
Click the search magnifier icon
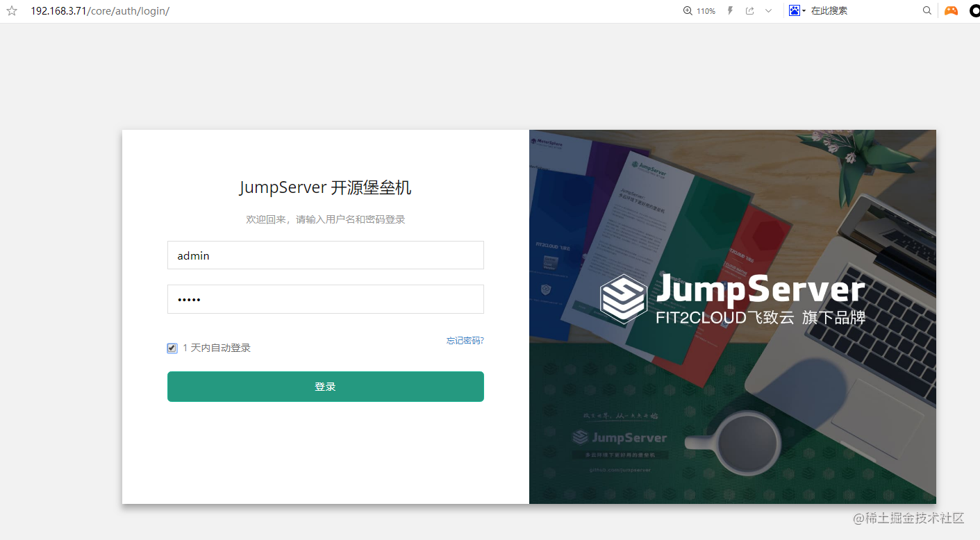coord(927,11)
